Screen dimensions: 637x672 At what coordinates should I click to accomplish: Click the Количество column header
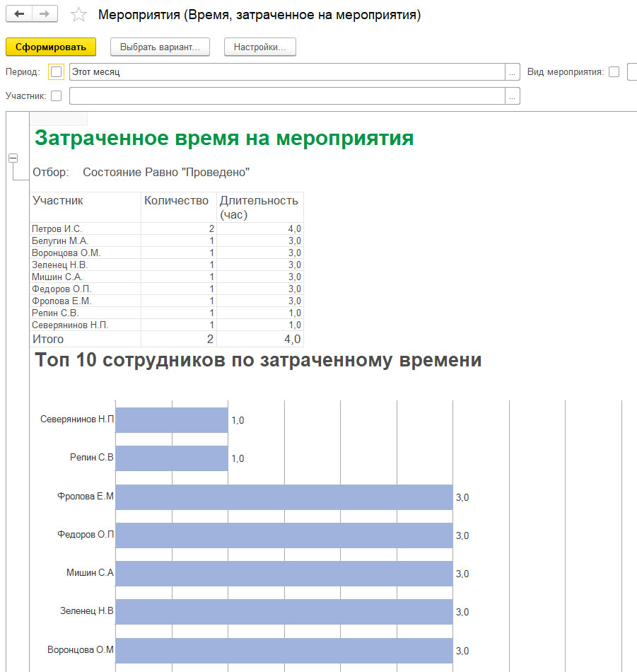click(x=177, y=201)
